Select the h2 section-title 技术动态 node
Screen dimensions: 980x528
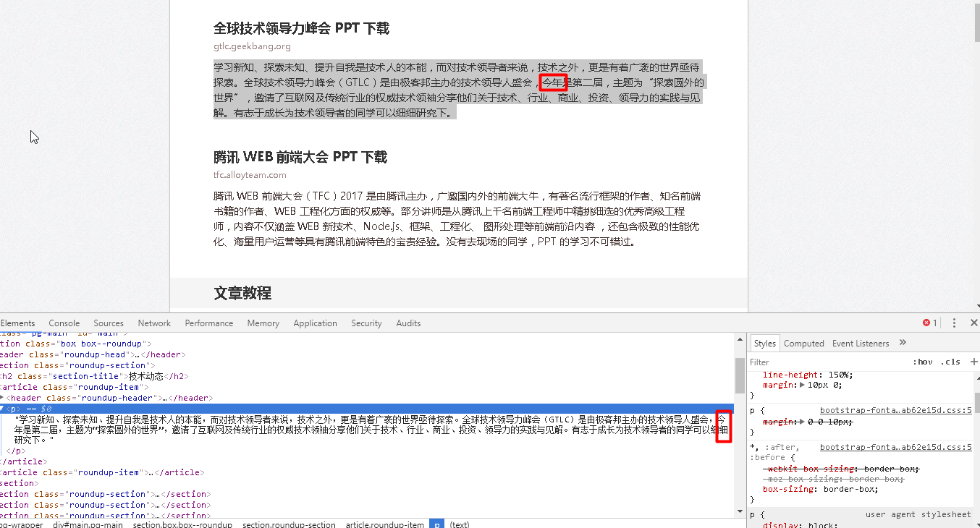[94, 376]
